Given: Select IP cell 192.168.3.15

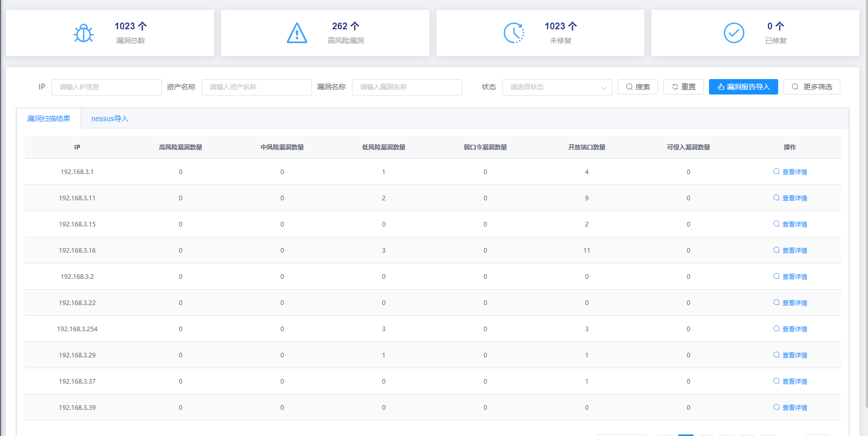Looking at the screenshot, I should 77,224.
